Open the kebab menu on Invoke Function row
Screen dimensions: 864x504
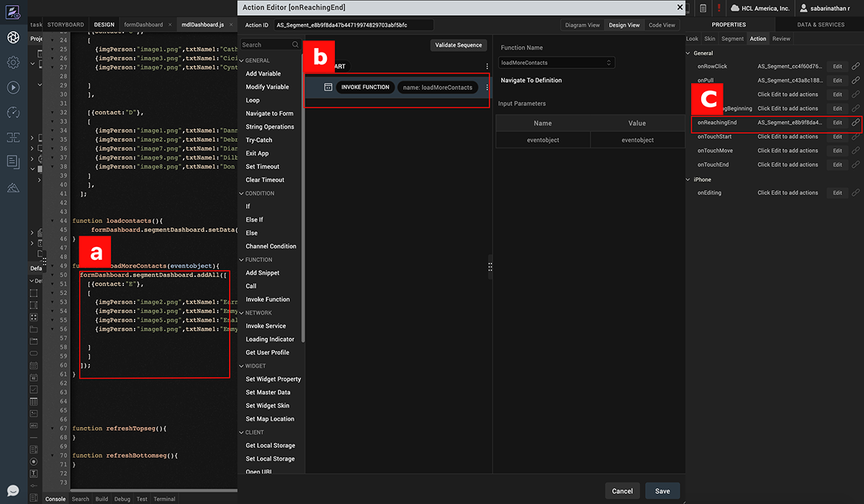pos(487,87)
